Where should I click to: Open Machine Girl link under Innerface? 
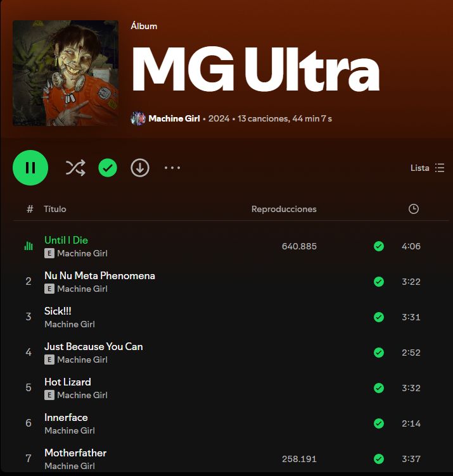click(70, 430)
